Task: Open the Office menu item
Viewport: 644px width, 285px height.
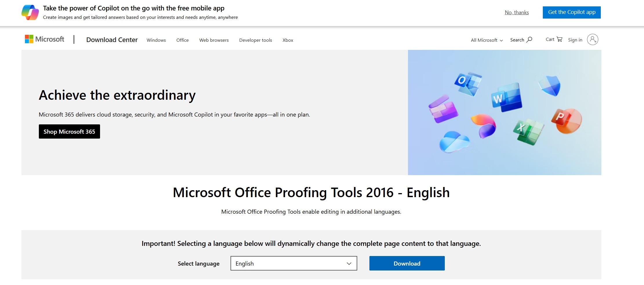Action: tap(182, 40)
